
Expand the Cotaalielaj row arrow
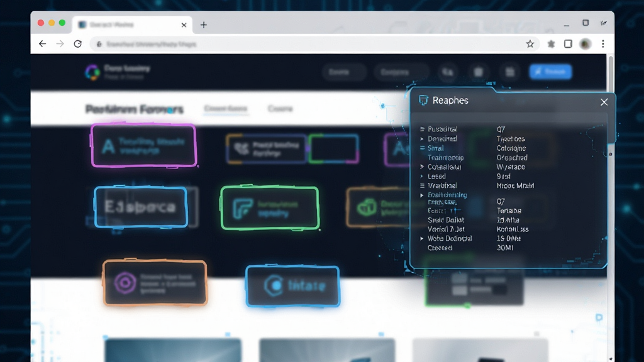pyautogui.click(x=422, y=167)
